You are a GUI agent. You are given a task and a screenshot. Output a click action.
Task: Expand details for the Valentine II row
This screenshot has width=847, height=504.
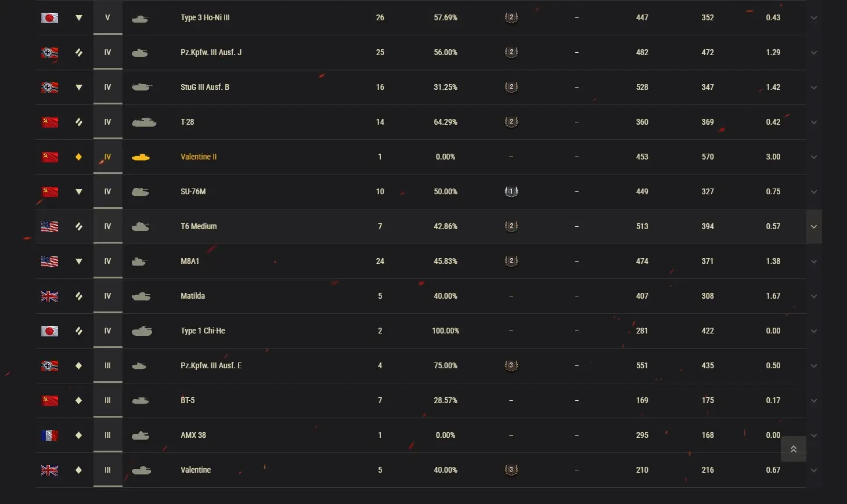tap(814, 157)
